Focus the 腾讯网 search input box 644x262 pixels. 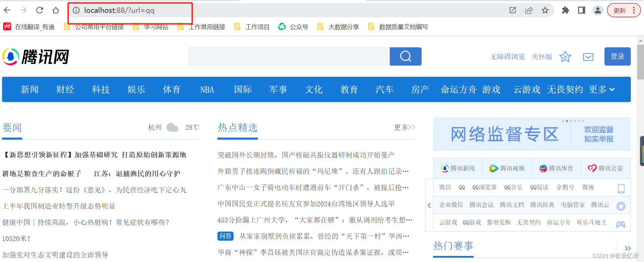coord(289,56)
